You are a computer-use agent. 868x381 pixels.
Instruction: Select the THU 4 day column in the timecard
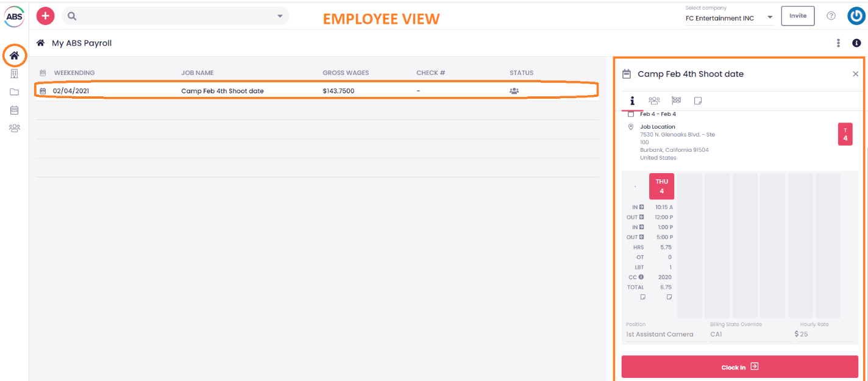661,186
